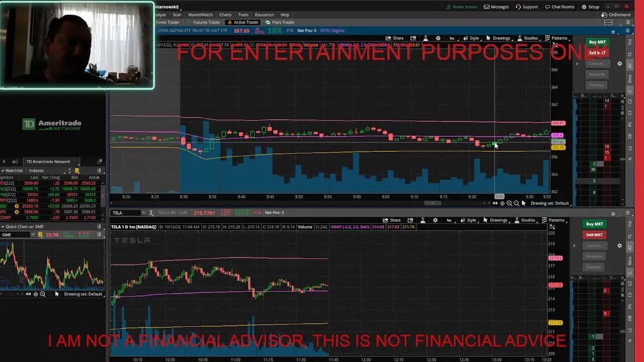Switch to Pairs Trader subtab
This screenshot has height=362, width=644.
click(280, 22)
